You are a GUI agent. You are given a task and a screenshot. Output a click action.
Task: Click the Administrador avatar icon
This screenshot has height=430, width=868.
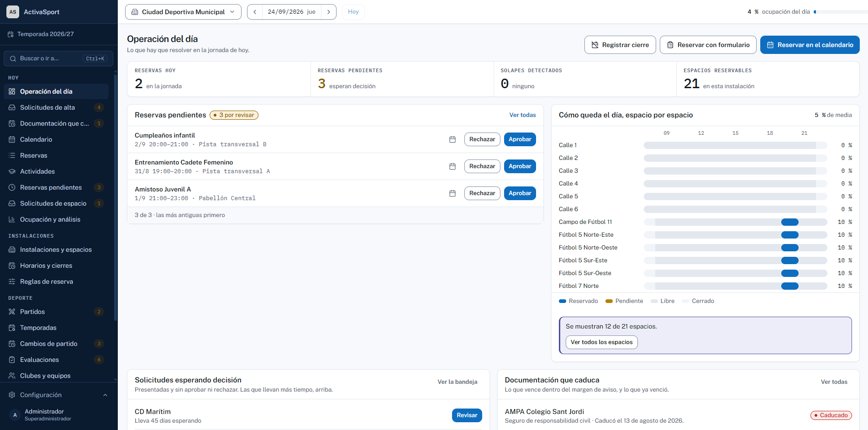[x=15, y=415]
